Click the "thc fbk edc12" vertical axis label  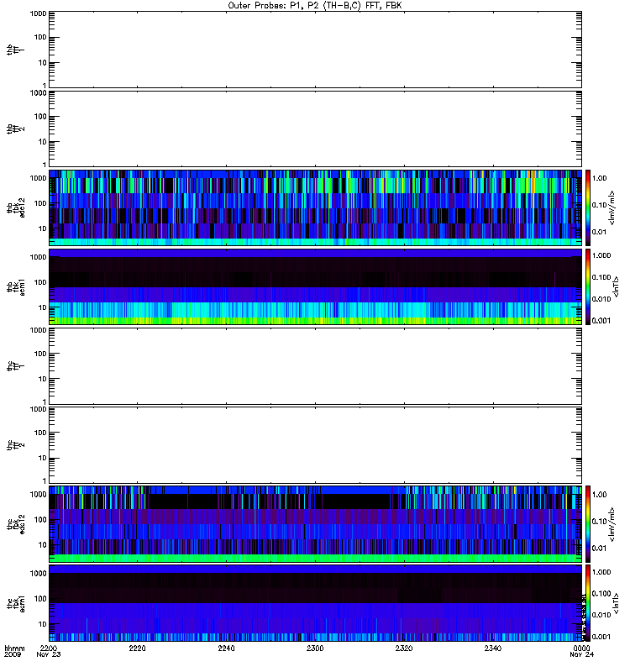click(x=15, y=524)
